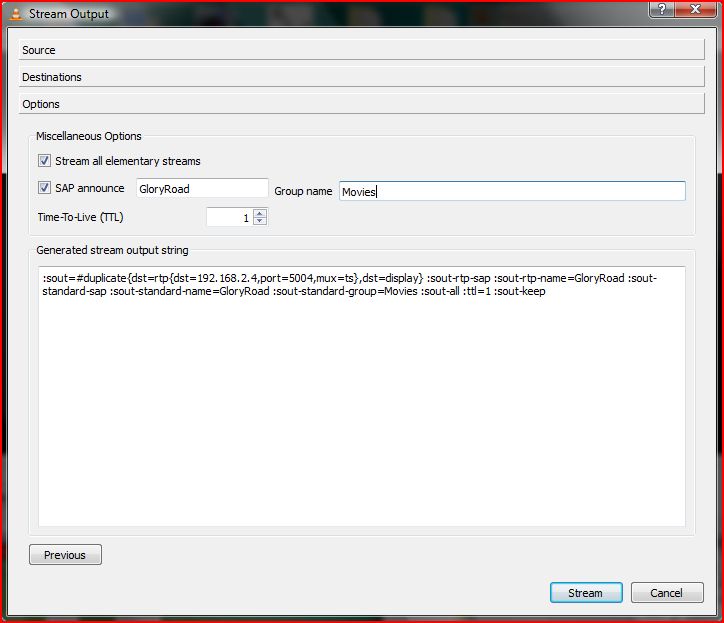Click the VLC cone icon in title bar
The image size is (724, 623).
tap(13, 14)
